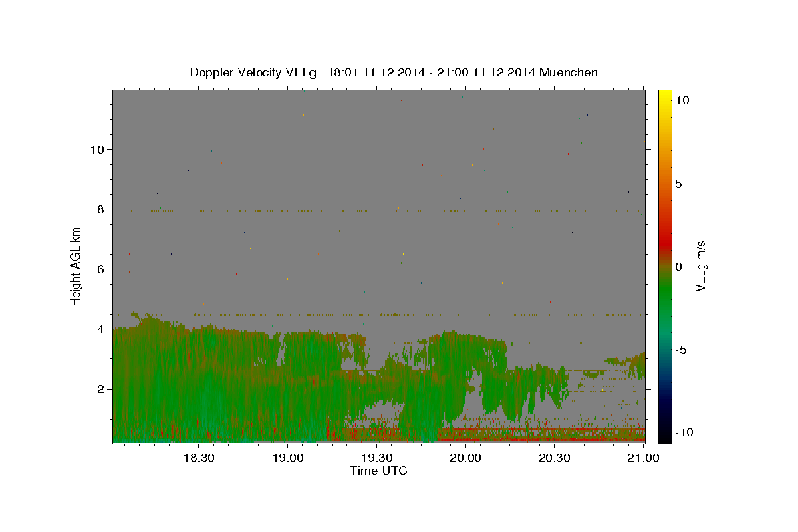798x532 pixels.
Task: Click the colorbar value -10 label
Action: click(683, 432)
